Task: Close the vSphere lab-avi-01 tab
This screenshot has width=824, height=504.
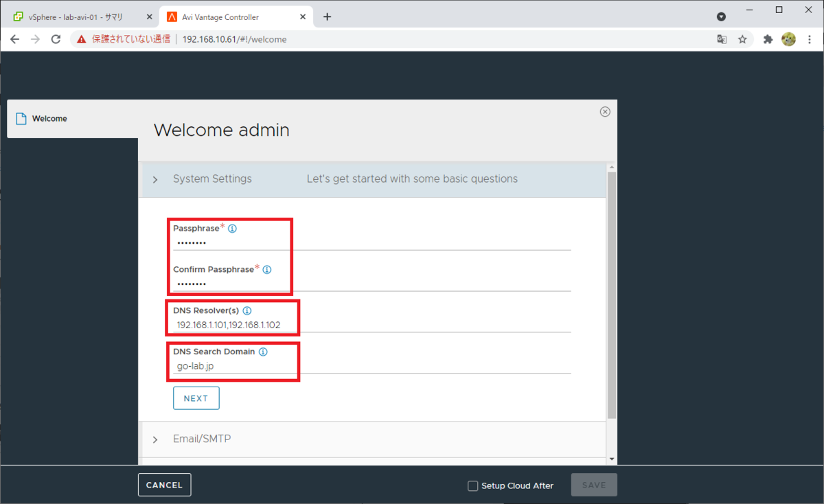Action: [150, 17]
